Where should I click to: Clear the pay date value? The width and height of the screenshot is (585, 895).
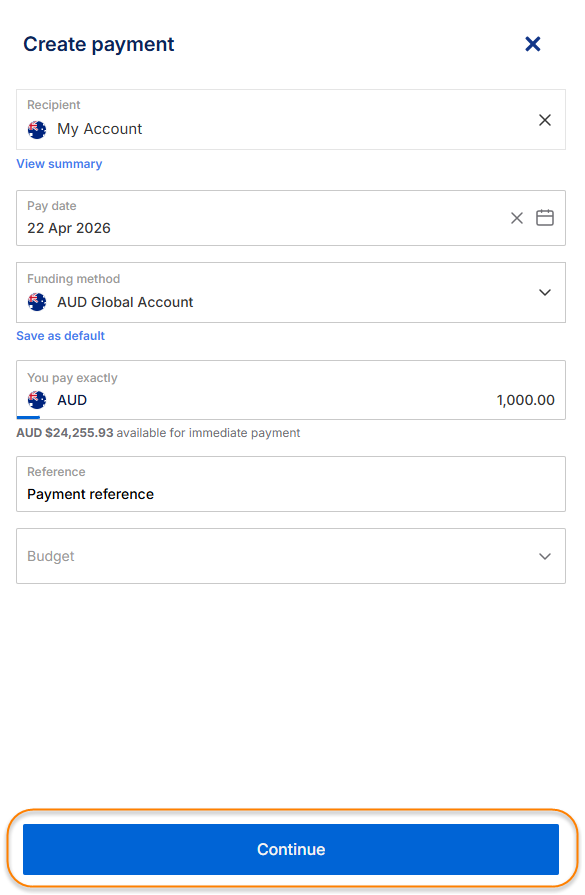pos(517,218)
